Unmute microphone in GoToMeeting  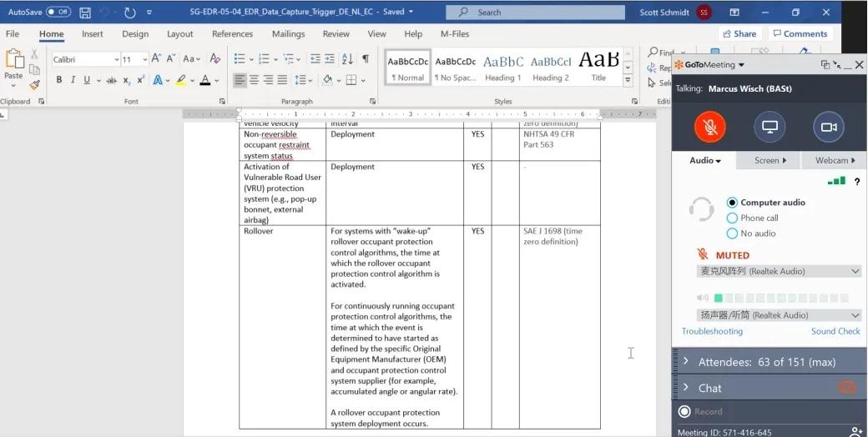pyautogui.click(x=710, y=127)
